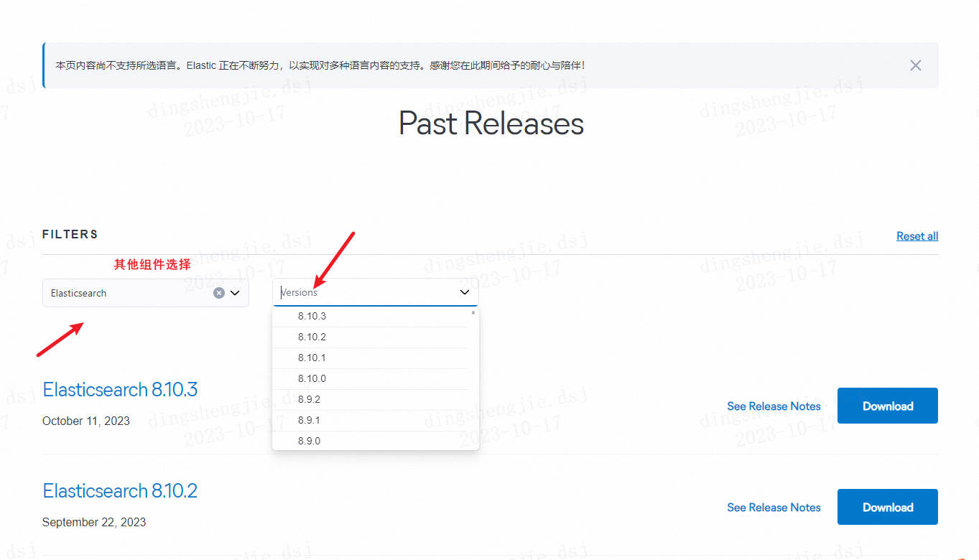
Task: See Release Notes for Elasticsearch 8.10.2
Action: 774,508
